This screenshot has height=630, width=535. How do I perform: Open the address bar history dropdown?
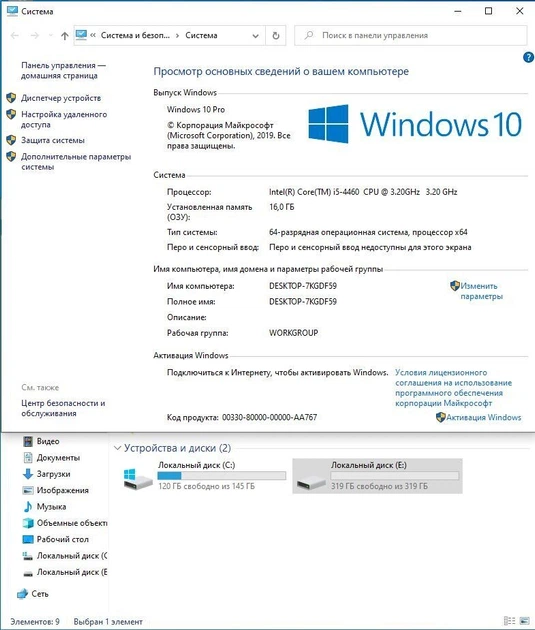click(x=255, y=36)
